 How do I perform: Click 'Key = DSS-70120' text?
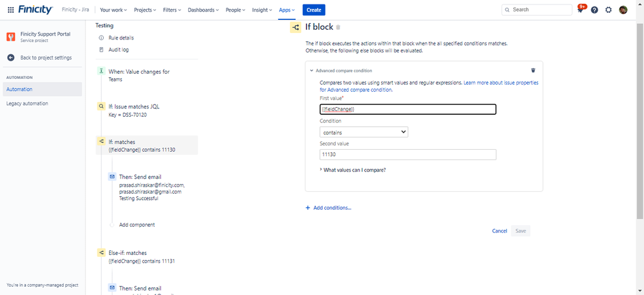pyautogui.click(x=128, y=115)
